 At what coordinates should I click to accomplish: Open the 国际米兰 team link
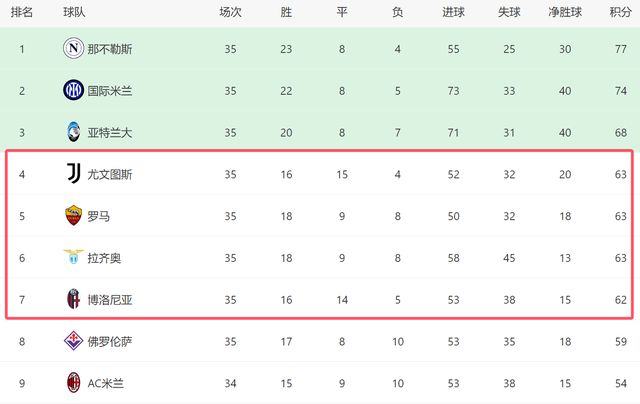(x=110, y=90)
